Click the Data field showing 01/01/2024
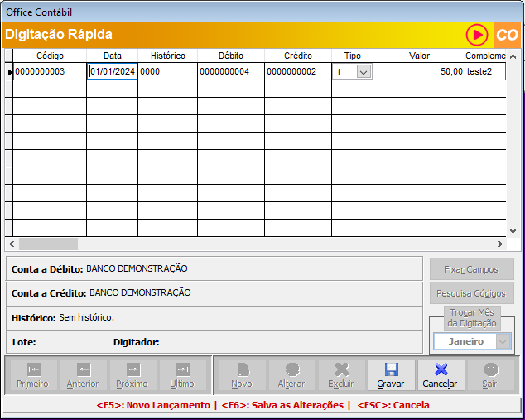The width and height of the screenshot is (525, 420). [113, 72]
